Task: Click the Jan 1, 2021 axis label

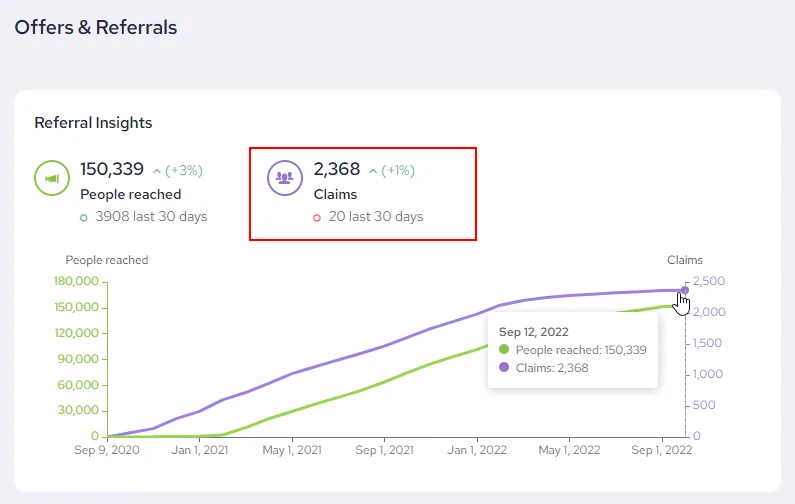Action: pos(199,450)
